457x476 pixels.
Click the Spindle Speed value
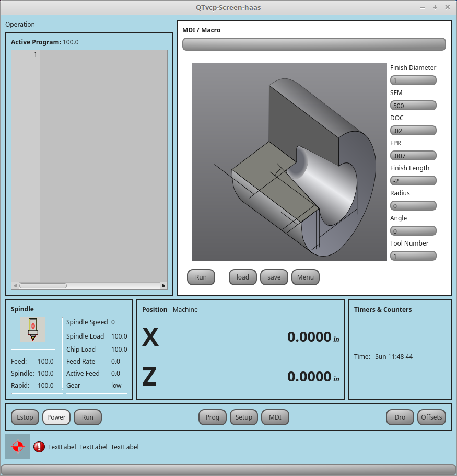coord(113,322)
